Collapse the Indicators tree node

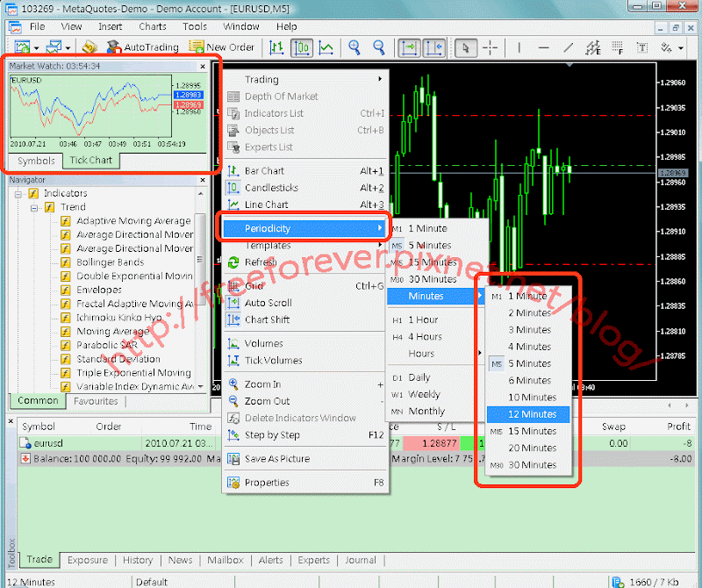tap(18, 194)
